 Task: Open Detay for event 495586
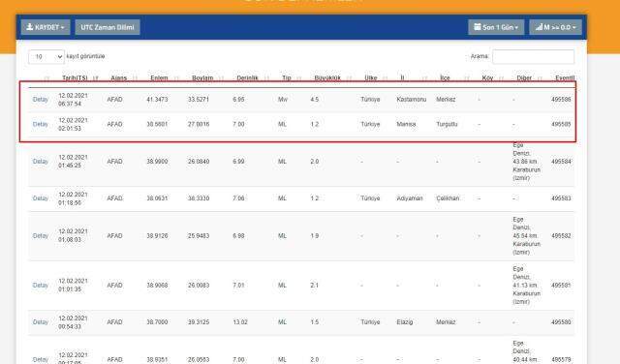(41, 100)
